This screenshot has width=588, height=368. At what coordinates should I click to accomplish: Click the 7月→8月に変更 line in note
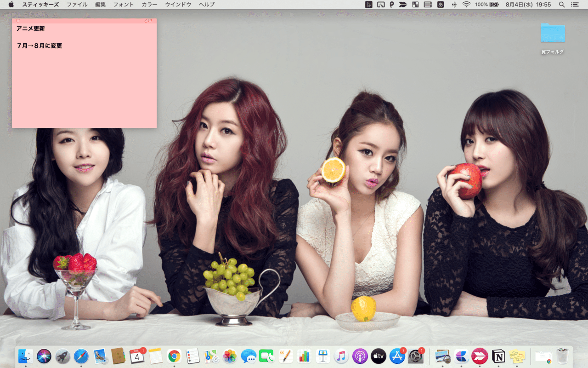pos(39,46)
